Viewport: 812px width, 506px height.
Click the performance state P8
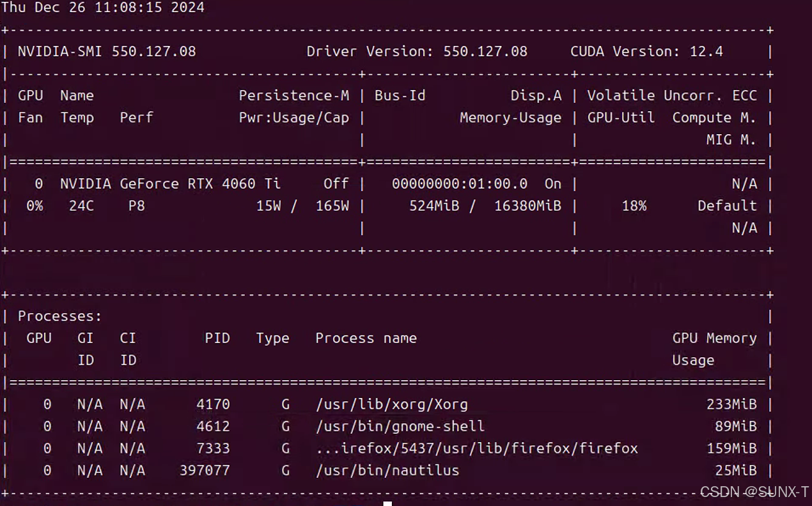[136, 206]
